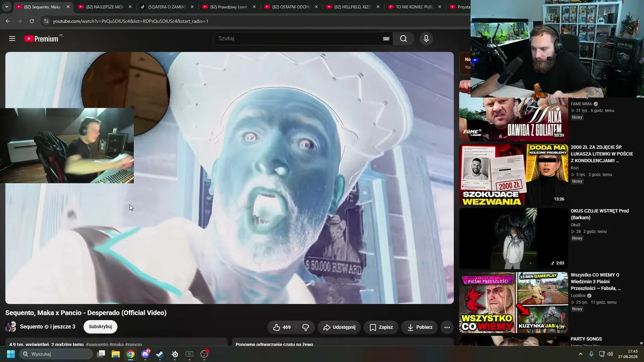Image resolution: width=644 pixels, height=362 pixels.
Task: Open the Sequento channel name link
Action: (31, 327)
